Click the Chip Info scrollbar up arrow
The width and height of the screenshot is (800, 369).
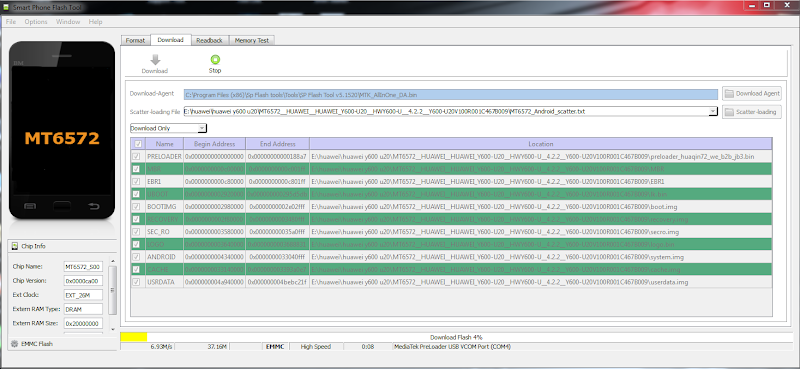[x=113, y=262]
